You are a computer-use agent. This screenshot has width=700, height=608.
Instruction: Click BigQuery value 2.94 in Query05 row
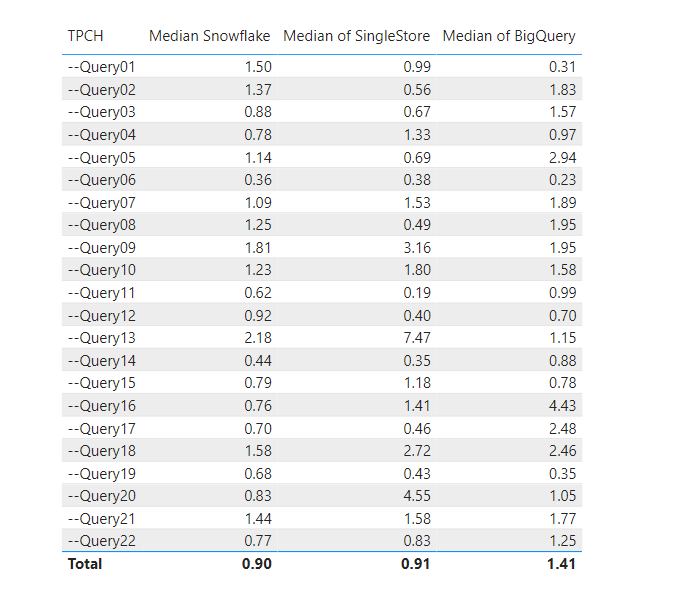coord(561,158)
